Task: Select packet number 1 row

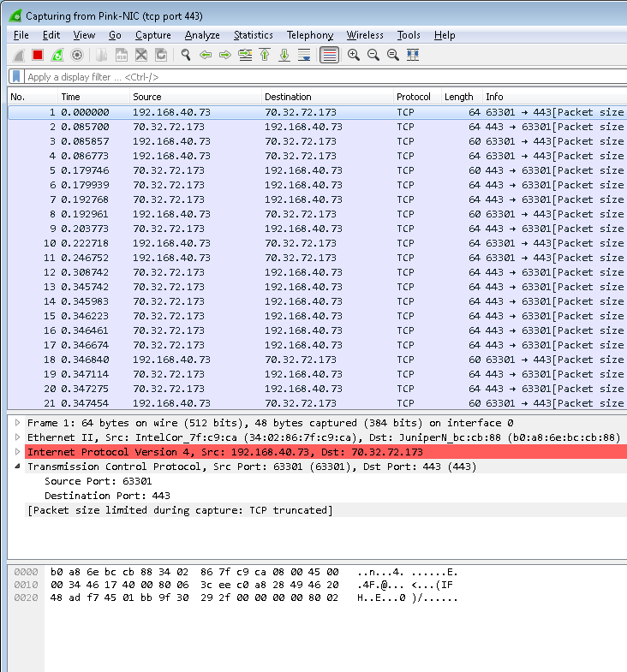Action: [x=318, y=112]
